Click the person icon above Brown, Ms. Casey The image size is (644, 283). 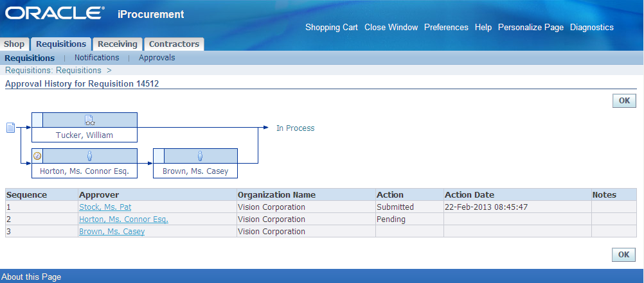pyautogui.click(x=200, y=156)
